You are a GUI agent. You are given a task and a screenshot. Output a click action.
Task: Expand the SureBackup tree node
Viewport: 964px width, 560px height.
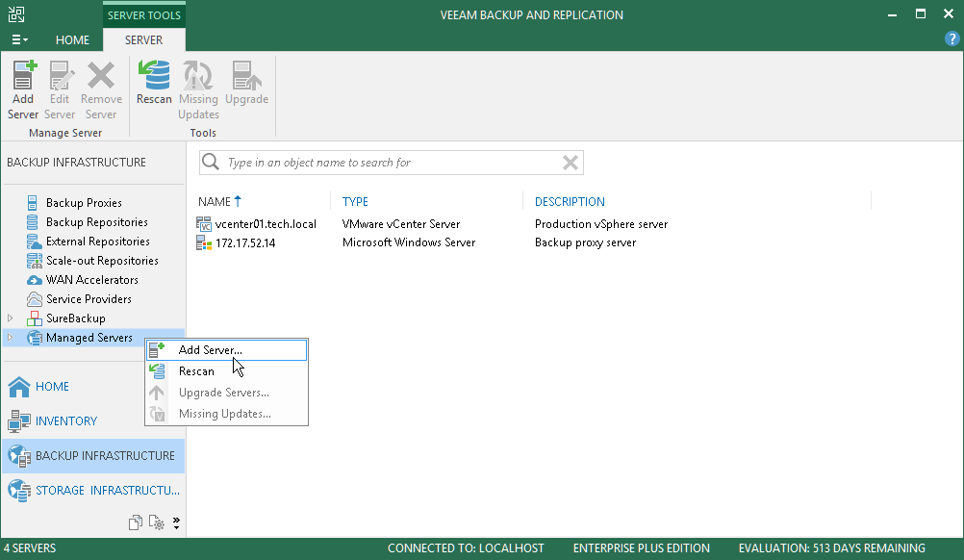pyautogui.click(x=10, y=318)
